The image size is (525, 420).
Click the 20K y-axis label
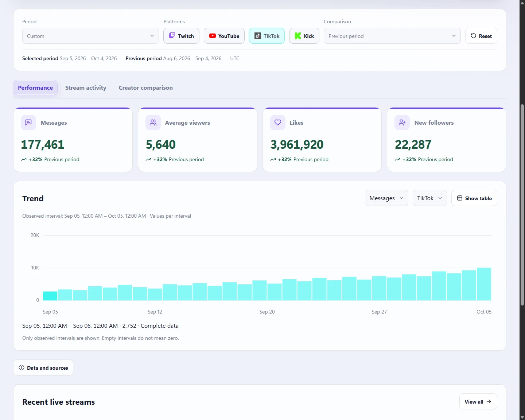click(35, 235)
